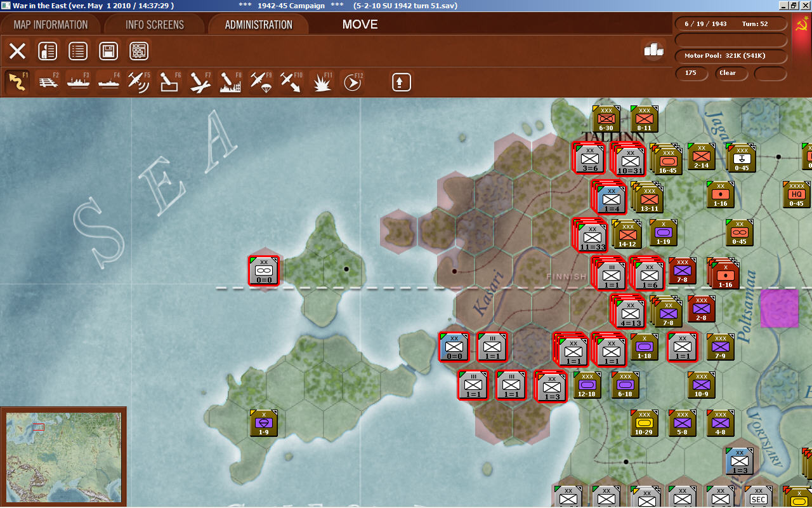
Task: Pick the F6 bomb unit mode
Action: coord(169,82)
